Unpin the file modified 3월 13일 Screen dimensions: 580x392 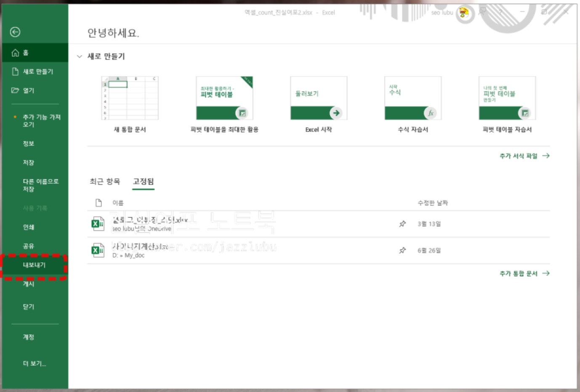402,224
